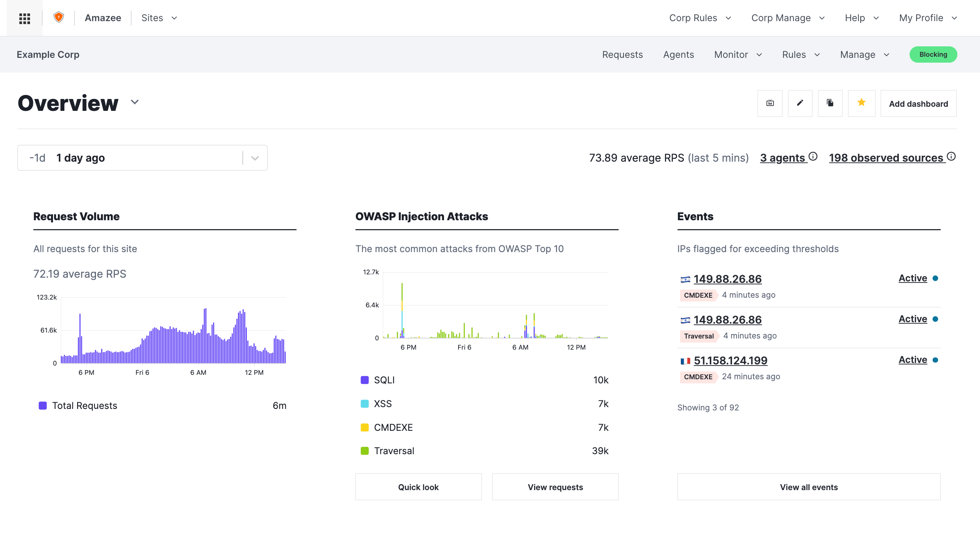Click info icon next to 3 agents
980x545 pixels.
813,156
